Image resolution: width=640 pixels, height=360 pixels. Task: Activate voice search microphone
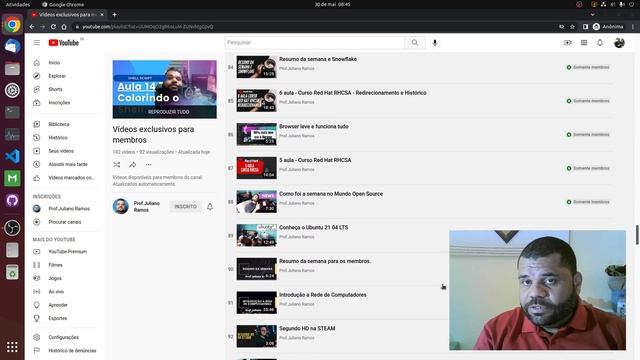pyautogui.click(x=435, y=42)
